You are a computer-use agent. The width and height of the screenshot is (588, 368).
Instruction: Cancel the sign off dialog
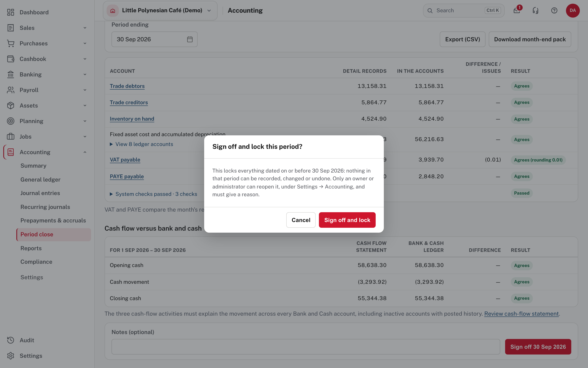click(x=301, y=220)
